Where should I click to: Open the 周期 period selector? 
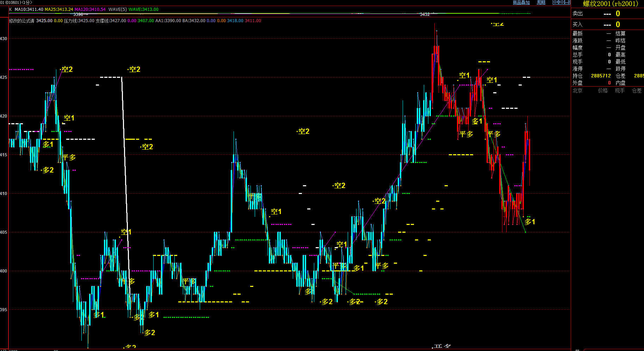click(x=541, y=2)
